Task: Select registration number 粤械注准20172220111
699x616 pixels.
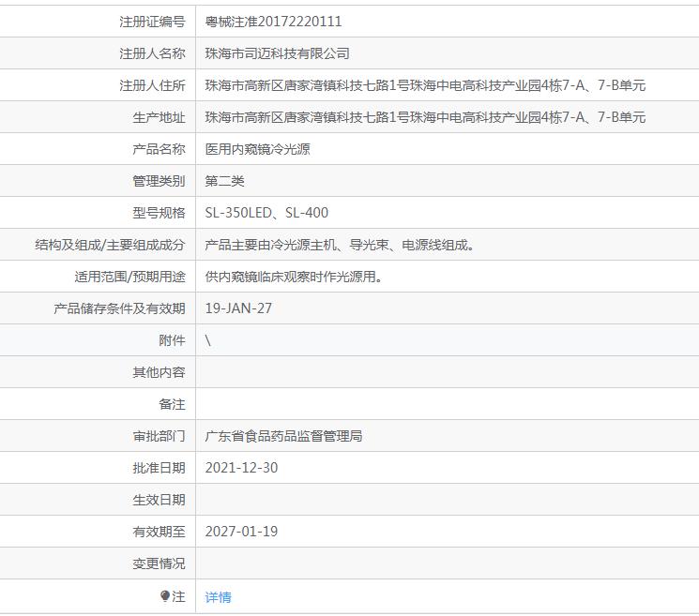Action: pyautogui.click(x=273, y=22)
